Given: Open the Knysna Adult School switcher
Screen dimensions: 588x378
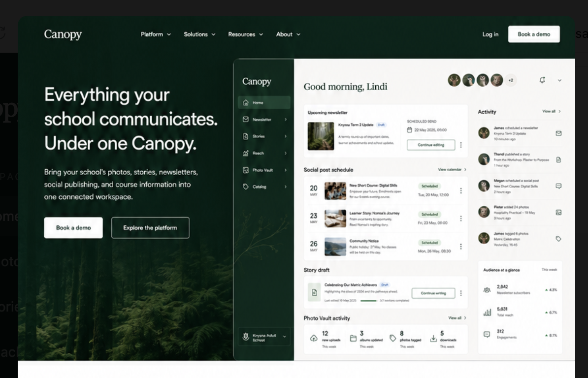Looking at the screenshot, I should pos(264,337).
